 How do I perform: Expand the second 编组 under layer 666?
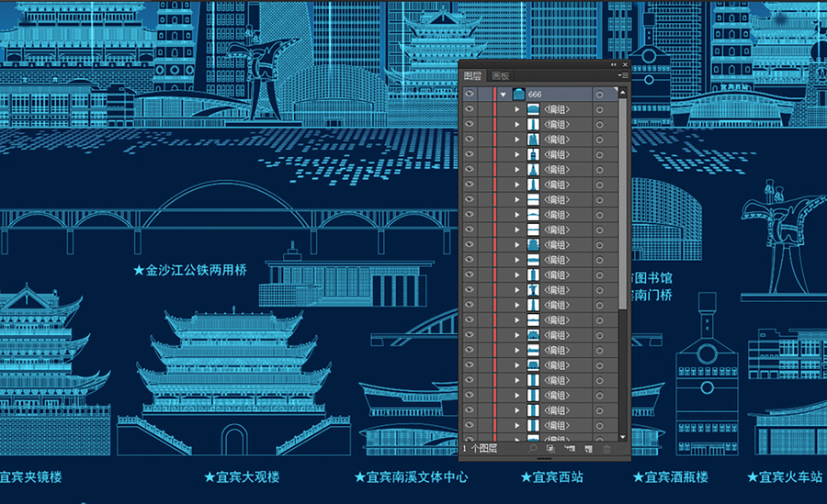516,125
